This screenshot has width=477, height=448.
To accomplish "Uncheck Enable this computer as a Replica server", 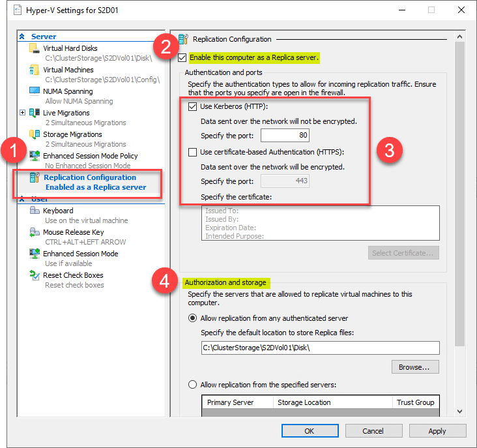I will click(x=182, y=57).
